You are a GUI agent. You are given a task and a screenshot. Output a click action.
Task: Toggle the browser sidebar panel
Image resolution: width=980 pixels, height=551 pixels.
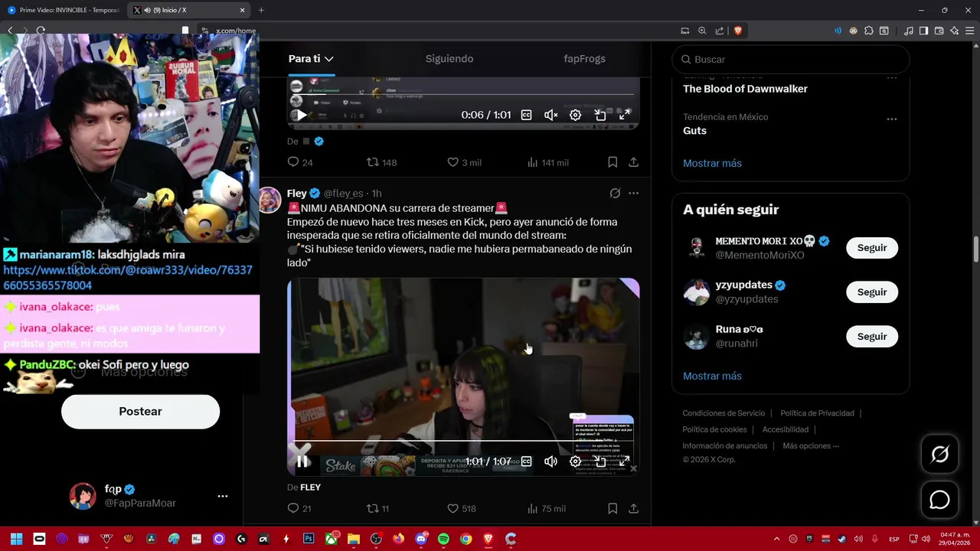coord(923,31)
